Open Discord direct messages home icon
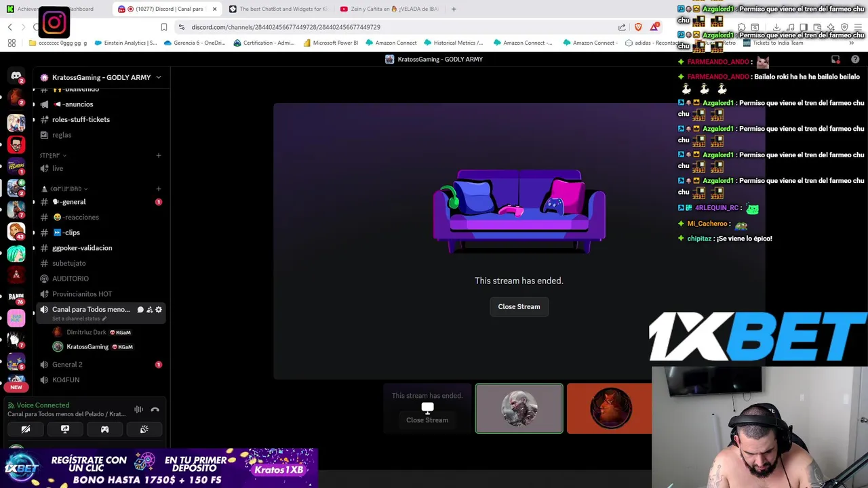The height and width of the screenshot is (488, 868). (16, 77)
